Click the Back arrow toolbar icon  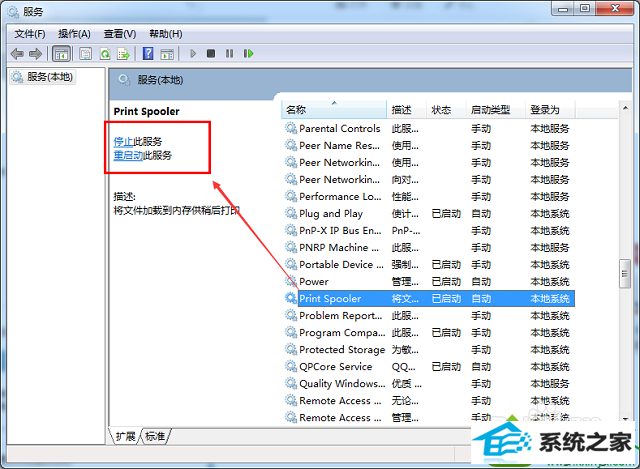click(17, 53)
